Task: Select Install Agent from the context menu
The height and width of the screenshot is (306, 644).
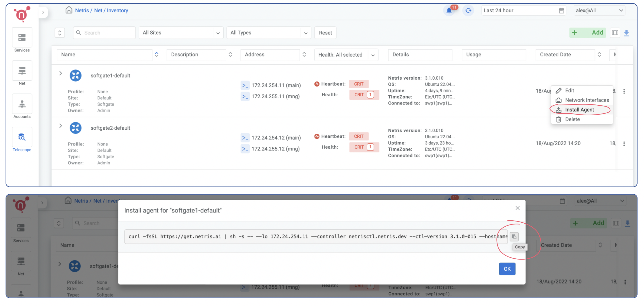Action: coord(579,110)
